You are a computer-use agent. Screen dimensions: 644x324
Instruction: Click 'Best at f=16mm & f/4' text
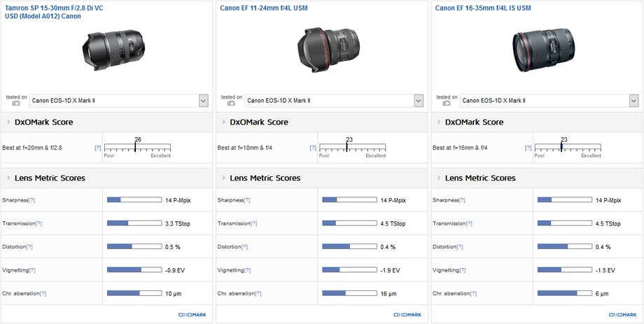[x=460, y=148]
